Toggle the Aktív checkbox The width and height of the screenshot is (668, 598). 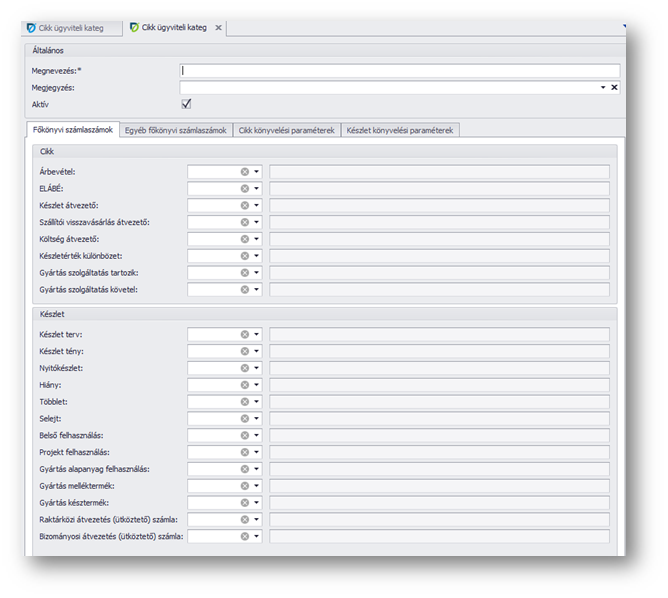[x=186, y=104]
